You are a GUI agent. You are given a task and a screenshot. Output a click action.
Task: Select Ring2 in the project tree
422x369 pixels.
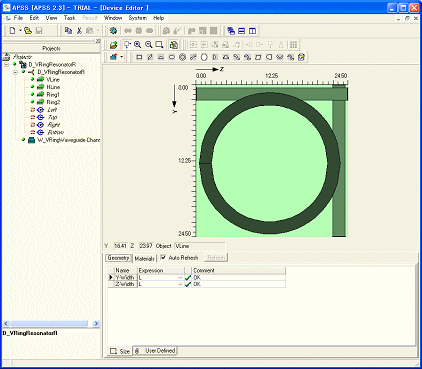[53, 102]
